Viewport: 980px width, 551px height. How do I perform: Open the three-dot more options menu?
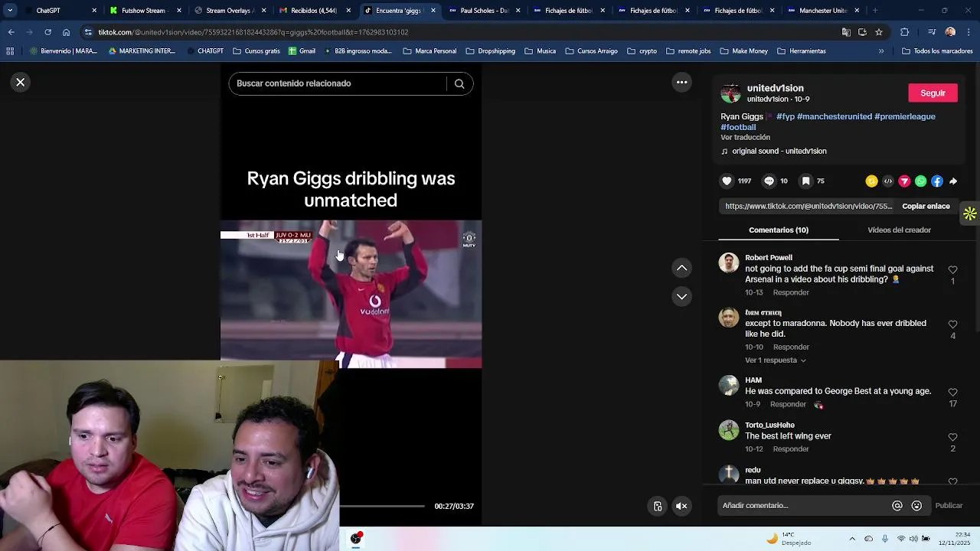click(x=681, y=82)
